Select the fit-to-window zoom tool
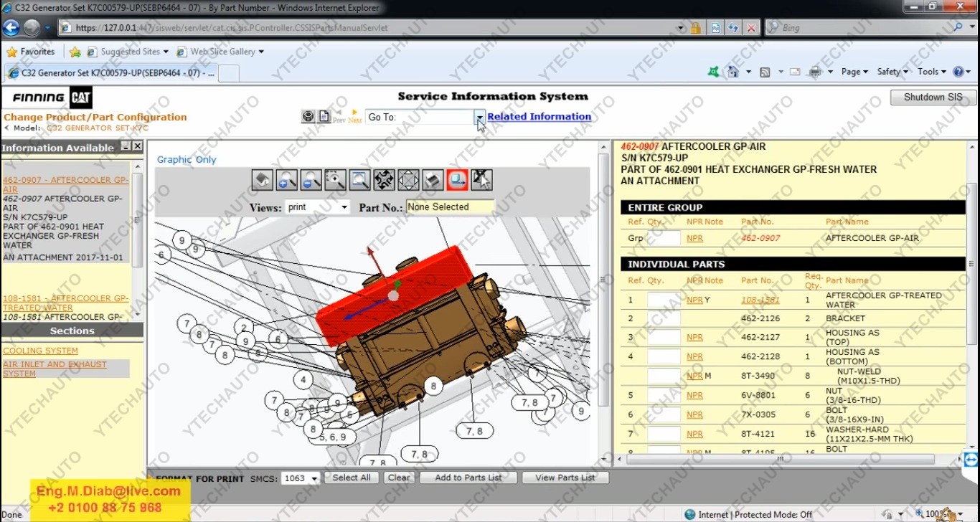 point(359,180)
